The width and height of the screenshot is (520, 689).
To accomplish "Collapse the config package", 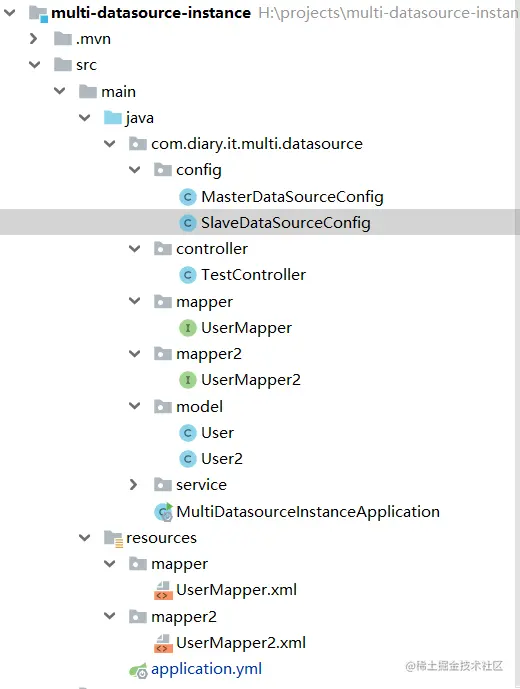I will click(x=135, y=170).
